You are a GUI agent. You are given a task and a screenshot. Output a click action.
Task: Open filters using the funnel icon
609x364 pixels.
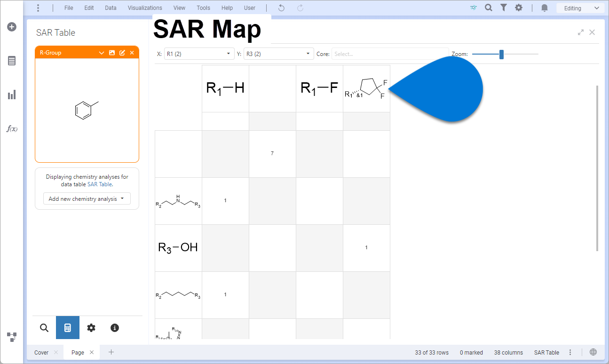pyautogui.click(x=503, y=8)
